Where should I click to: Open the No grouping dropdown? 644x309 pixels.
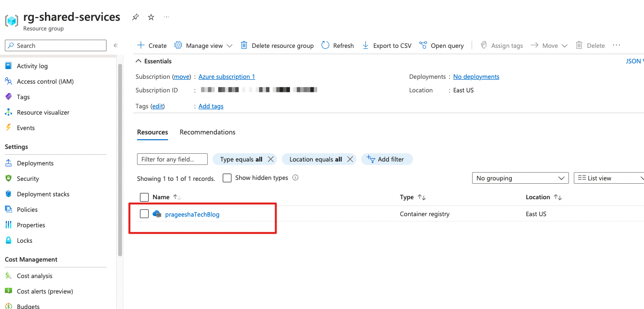[x=520, y=177]
